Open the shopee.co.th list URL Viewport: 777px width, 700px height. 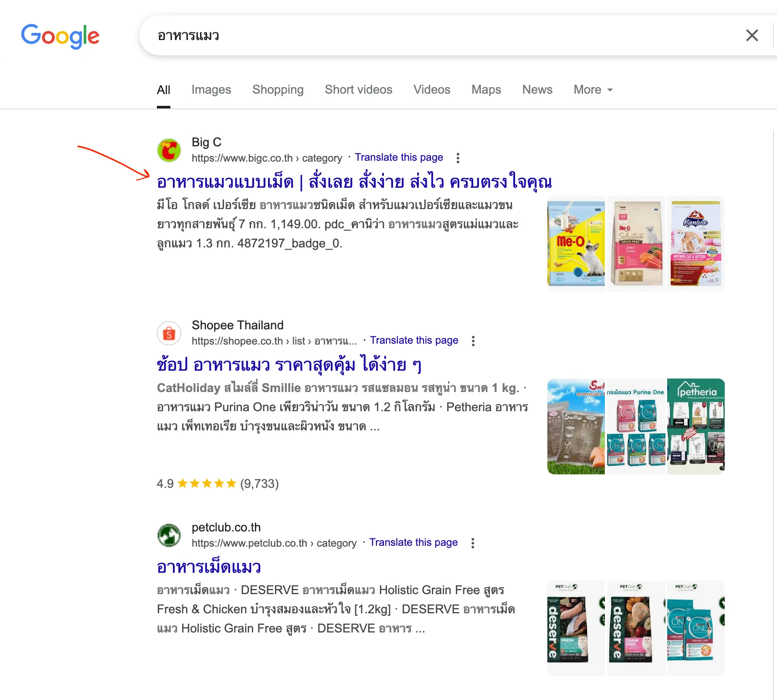point(275,341)
